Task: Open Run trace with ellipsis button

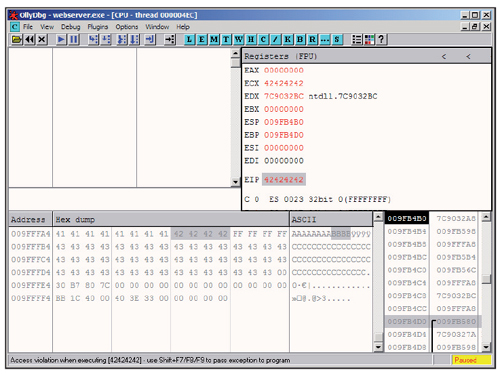Action: pos(325,40)
